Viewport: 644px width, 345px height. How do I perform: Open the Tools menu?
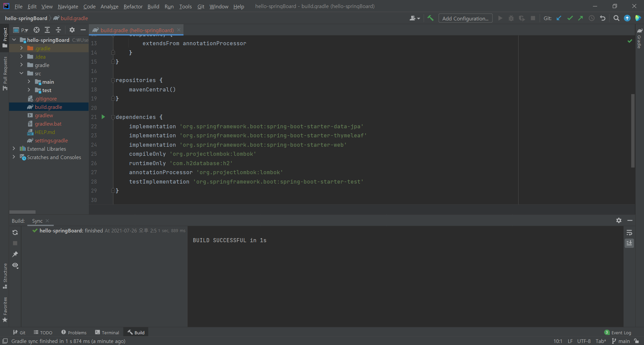point(185,6)
